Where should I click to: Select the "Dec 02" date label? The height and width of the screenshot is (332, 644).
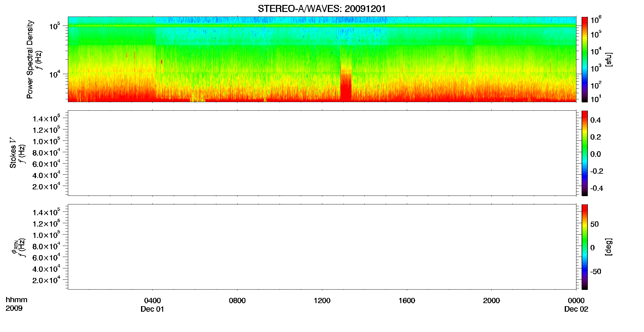pyautogui.click(x=576, y=309)
